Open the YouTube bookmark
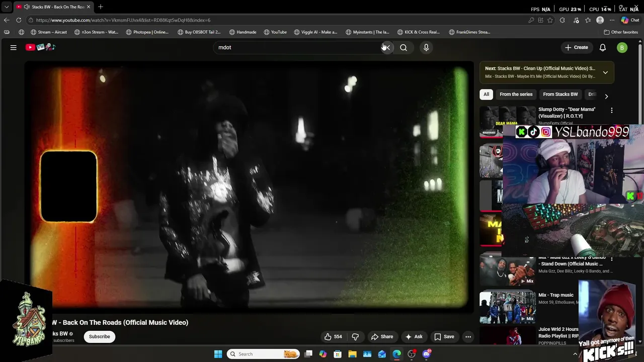 [275, 32]
